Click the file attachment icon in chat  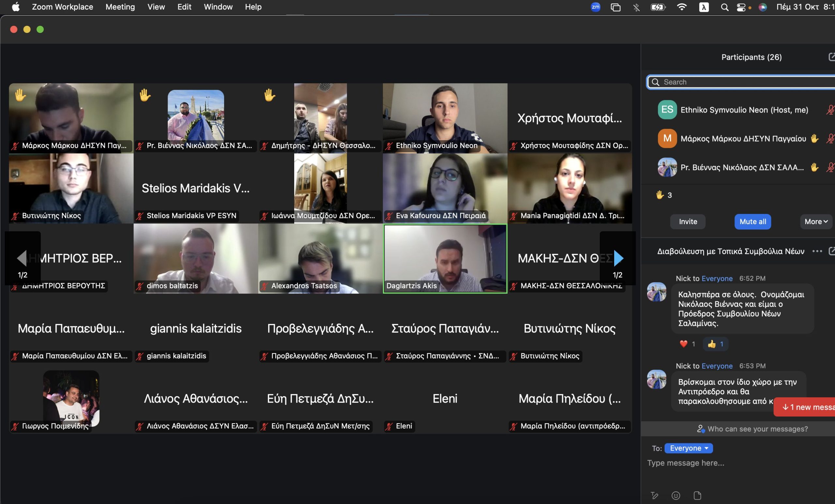point(697,496)
